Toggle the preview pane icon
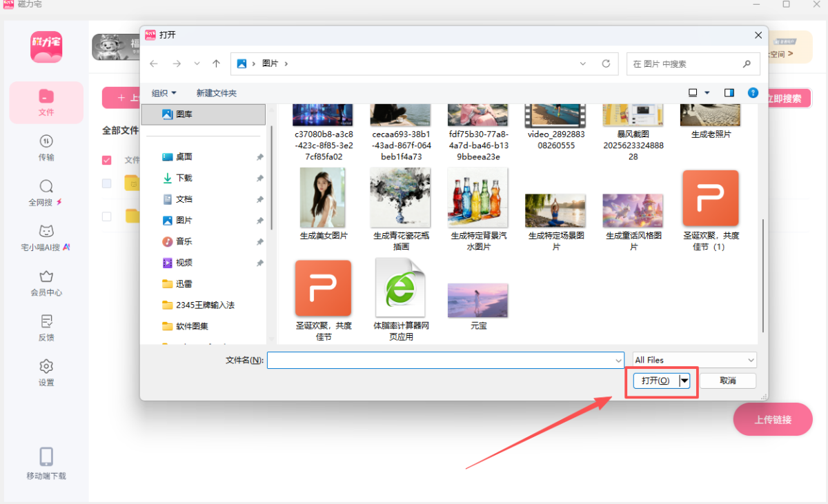Viewport: 828px width, 504px height. (729, 92)
